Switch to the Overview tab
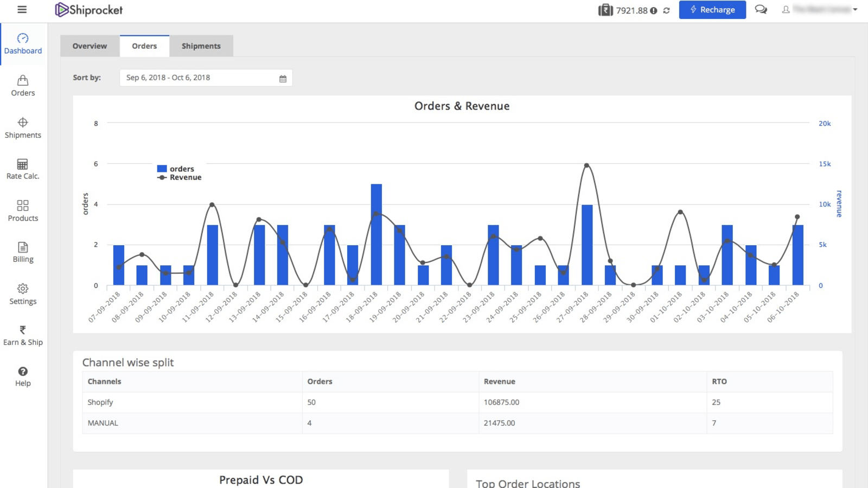This screenshot has height=488, width=868. [x=90, y=46]
